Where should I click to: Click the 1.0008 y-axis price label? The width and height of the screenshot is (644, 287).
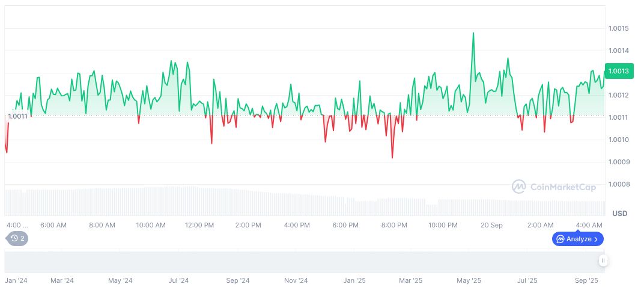point(618,184)
